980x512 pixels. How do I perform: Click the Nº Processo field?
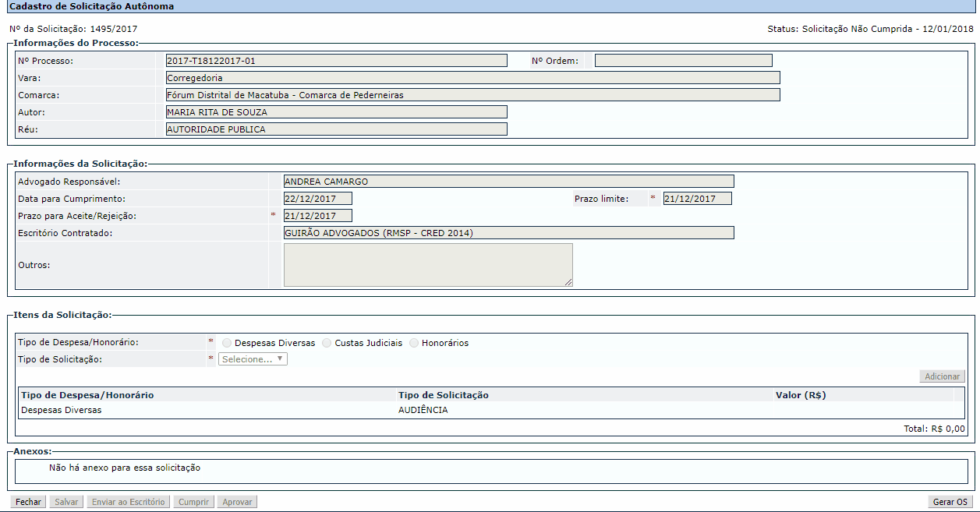pos(336,61)
